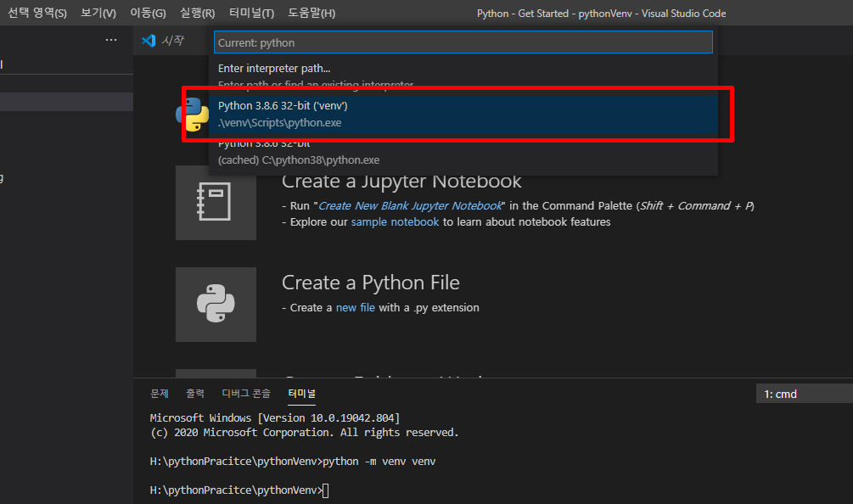Open the "sample notebook" link
The height and width of the screenshot is (504, 853).
(395, 221)
